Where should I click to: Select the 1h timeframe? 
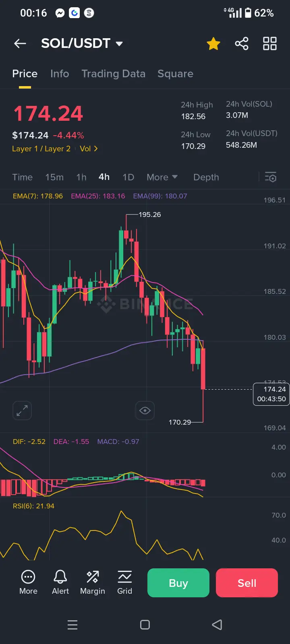click(81, 177)
